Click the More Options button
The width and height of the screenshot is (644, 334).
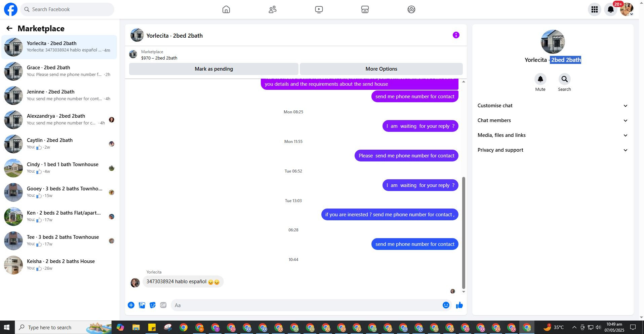381,69
